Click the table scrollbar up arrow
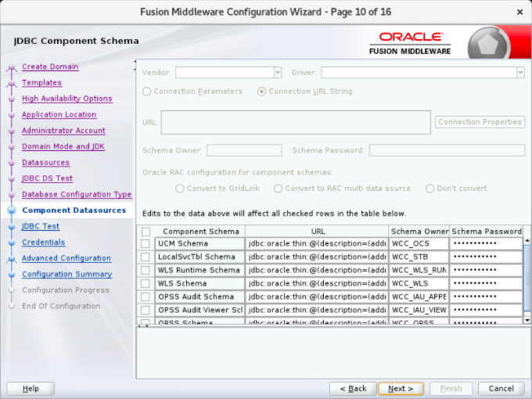The width and height of the screenshot is (532, 399). [x=527, y=240]
